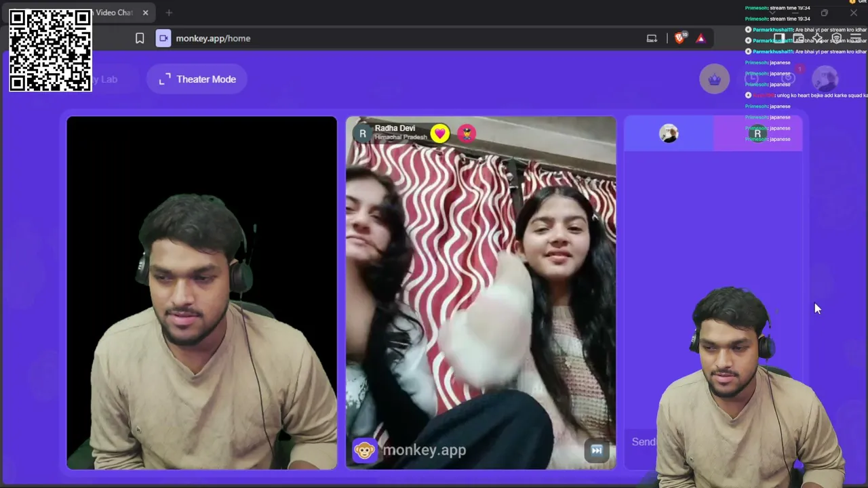
Task: Click the camera permission icon in address bar
Action: [163, 39]
